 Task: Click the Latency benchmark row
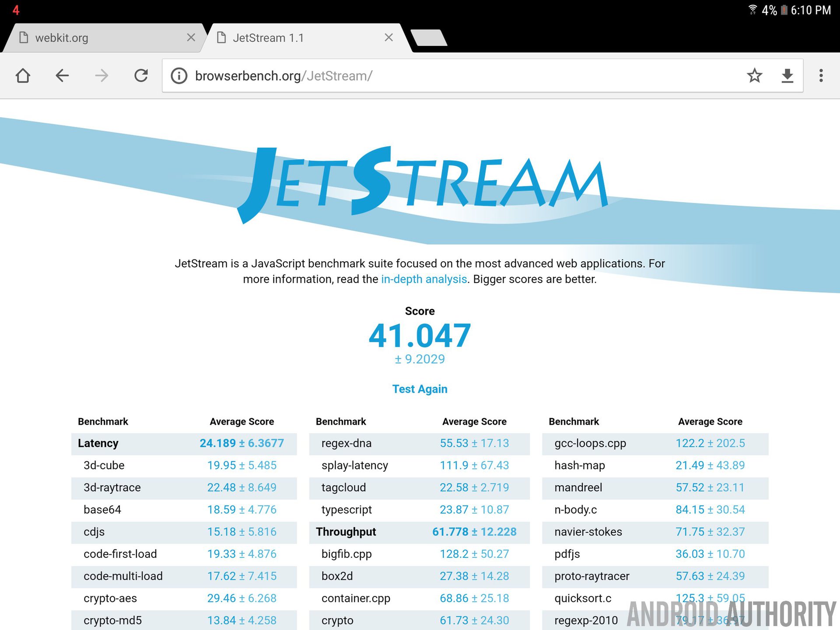[x=184, y=443]
